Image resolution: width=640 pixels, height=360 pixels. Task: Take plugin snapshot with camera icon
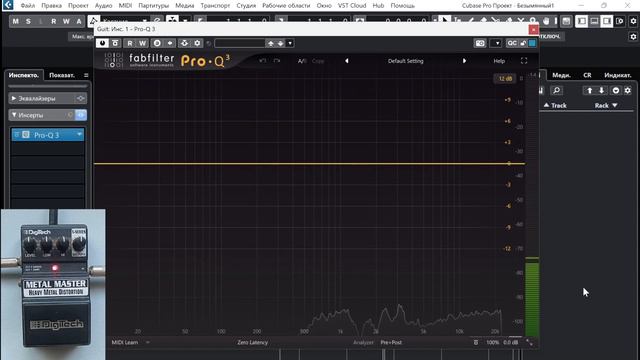pyautogui.click(x=480, y=43)
